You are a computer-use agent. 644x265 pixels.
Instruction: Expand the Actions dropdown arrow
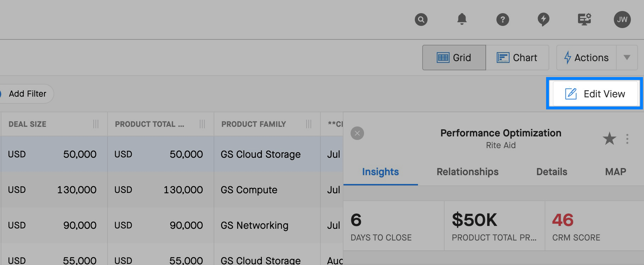(x=627, y=58)
